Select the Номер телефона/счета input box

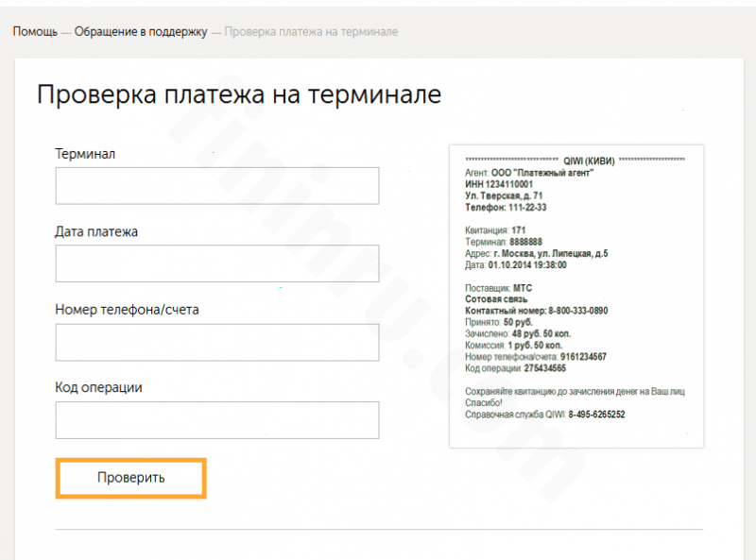217,342
